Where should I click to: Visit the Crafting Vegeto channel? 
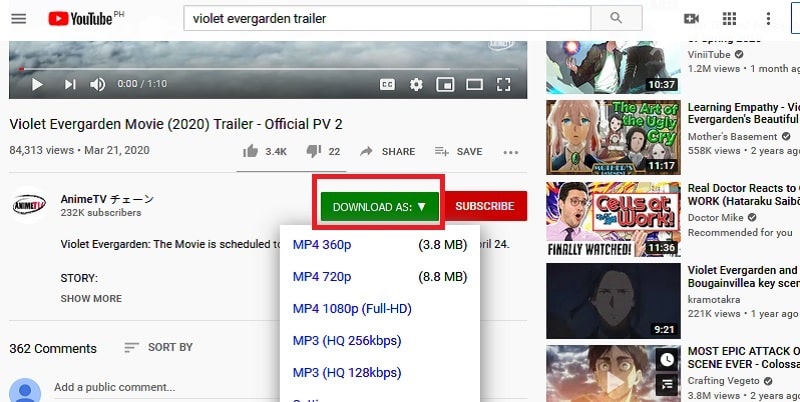[x=723, y=381]
